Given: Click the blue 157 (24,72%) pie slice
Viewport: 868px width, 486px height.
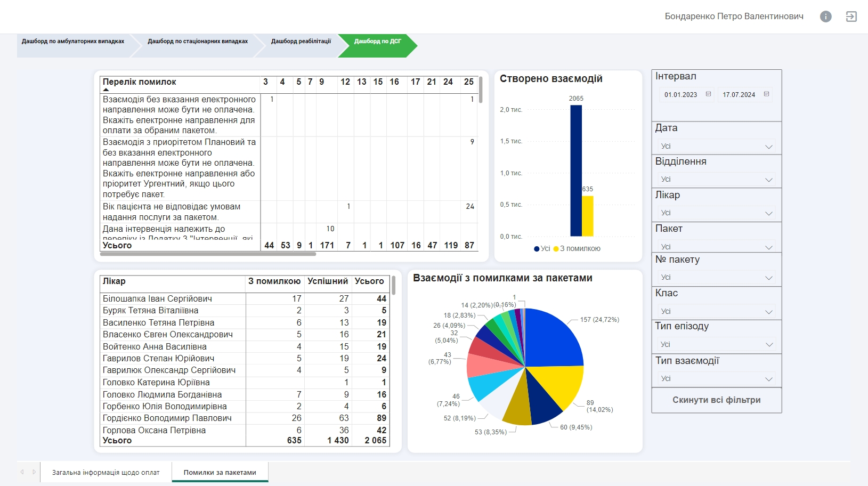Looking at the screenshot, I should [x=554, y=338].
